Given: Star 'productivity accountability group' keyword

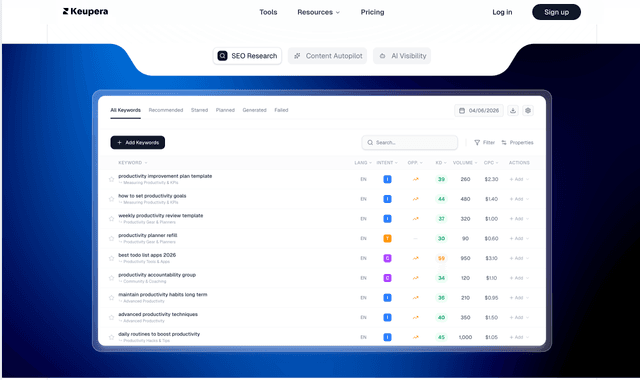Looking at the screenshot, I should tap(111, 278).
